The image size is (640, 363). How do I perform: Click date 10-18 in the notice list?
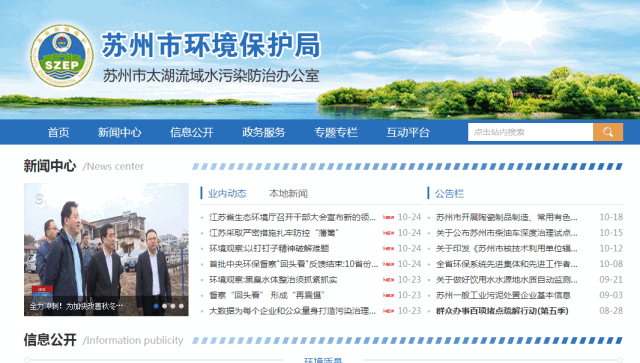tap(611, 217)
